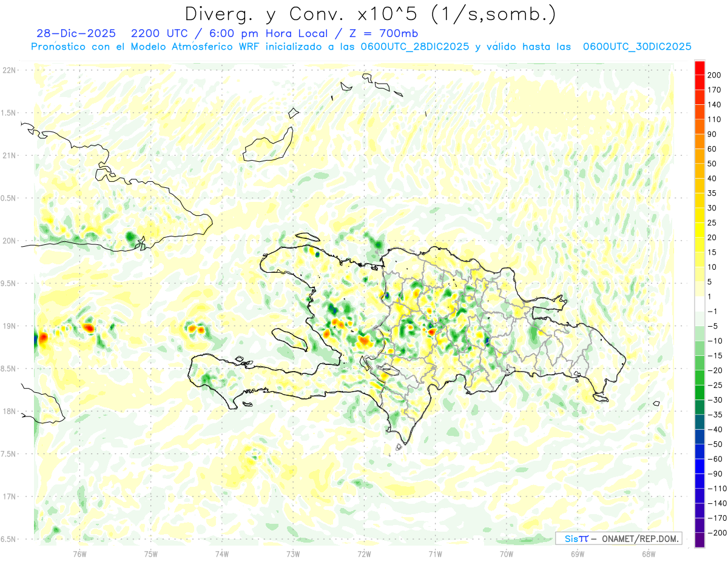The width and height of the screenshot is (728, 562).
Task: Click the latitude label "20N"
Action: pyautogui.click(x=8, y=241)
